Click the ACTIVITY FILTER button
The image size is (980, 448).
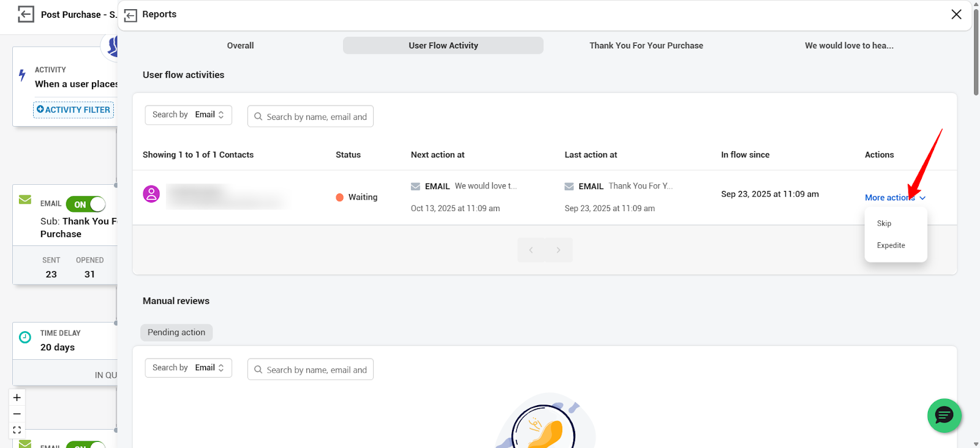pos(73,110)
